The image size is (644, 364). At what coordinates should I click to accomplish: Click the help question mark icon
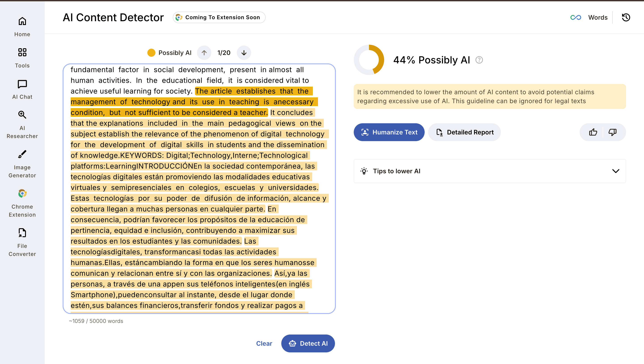point(479,60)
